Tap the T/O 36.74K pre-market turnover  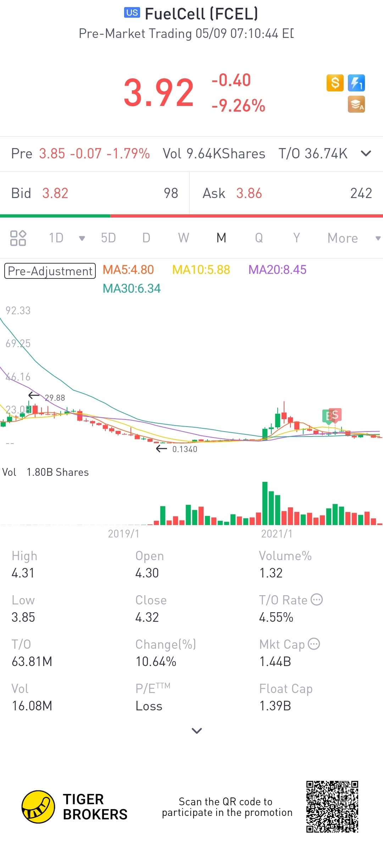pyautogui.click(x=313, y=154)
